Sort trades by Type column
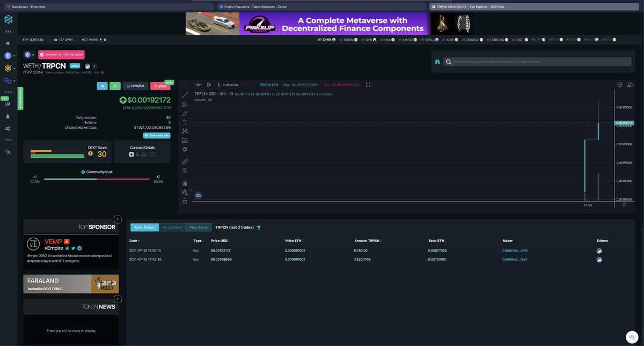The width and height of the screenshot is (644, 346). pos(198,241)
